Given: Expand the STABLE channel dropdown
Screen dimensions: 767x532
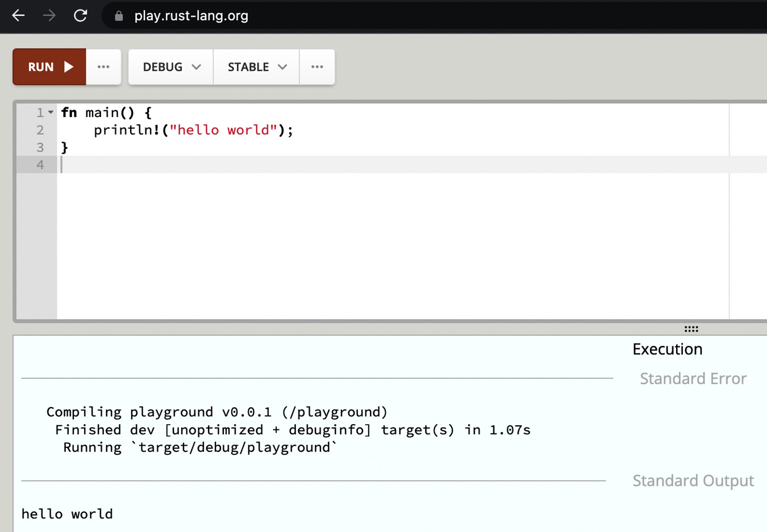Looking at the screenshot, I should coord(256,67).
